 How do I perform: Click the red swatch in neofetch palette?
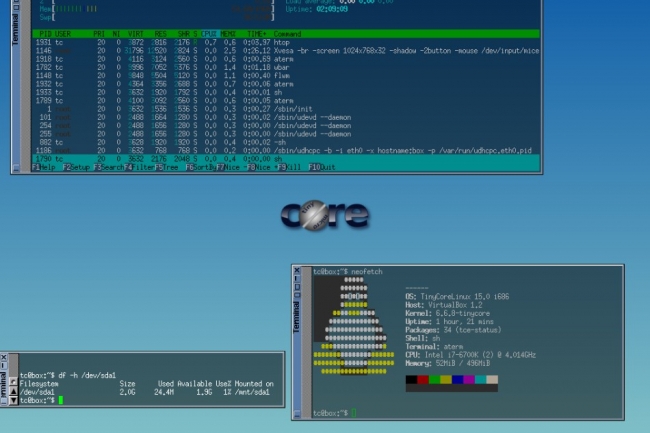point(423,380)
